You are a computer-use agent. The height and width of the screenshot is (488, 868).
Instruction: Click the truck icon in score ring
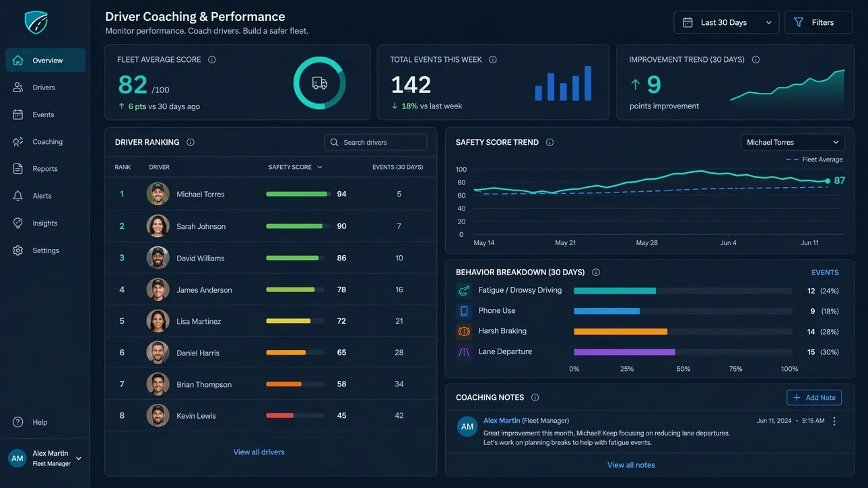pos(320,83)
